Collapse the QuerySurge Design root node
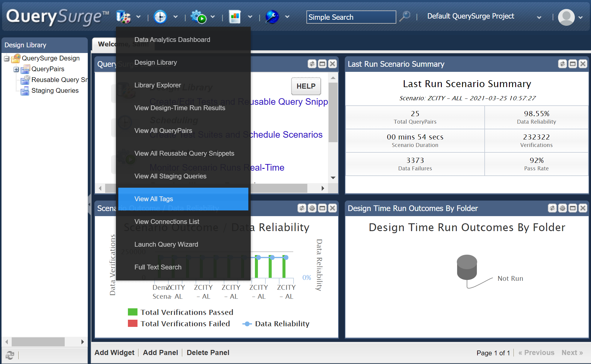Image resolution: width=591 pixels, height=364 pixels. tap(7, 59)
